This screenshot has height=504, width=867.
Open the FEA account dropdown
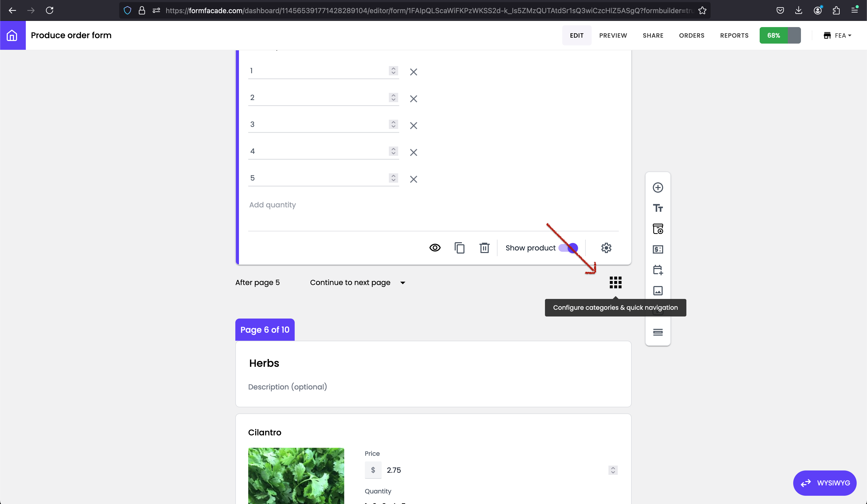(837, 35)
